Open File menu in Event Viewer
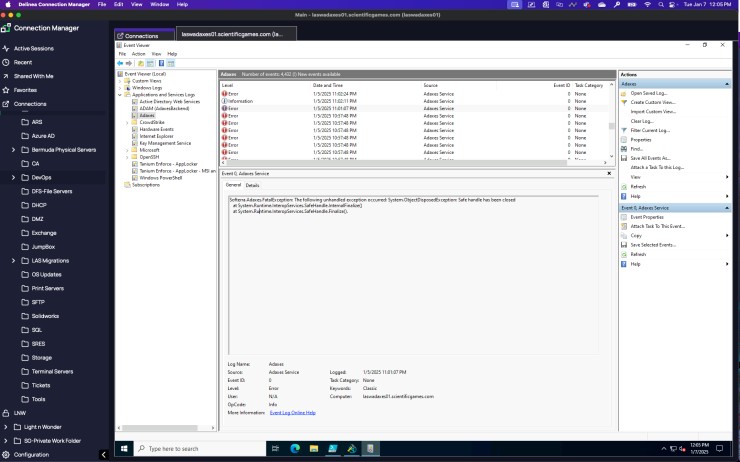This screenshot has height=462, width=740. click(122, 54)
